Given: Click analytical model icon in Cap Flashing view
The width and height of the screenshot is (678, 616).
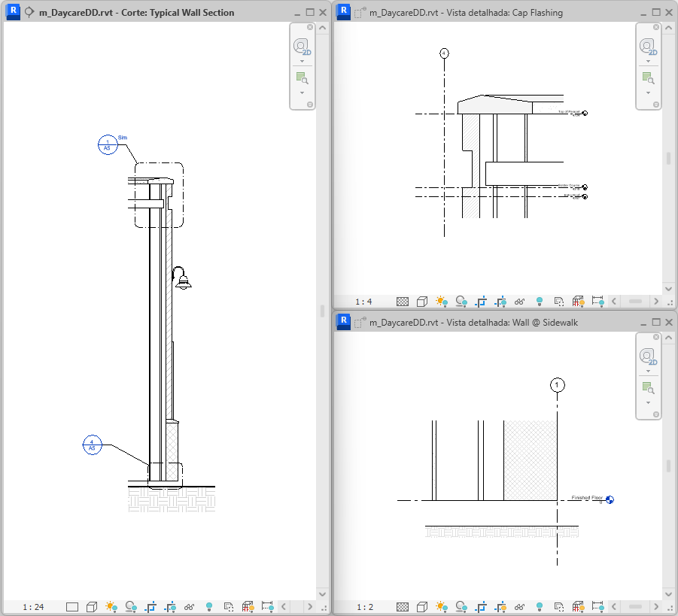Looking at the screenshot, I should pyautogui.click(x=579, y=302).
